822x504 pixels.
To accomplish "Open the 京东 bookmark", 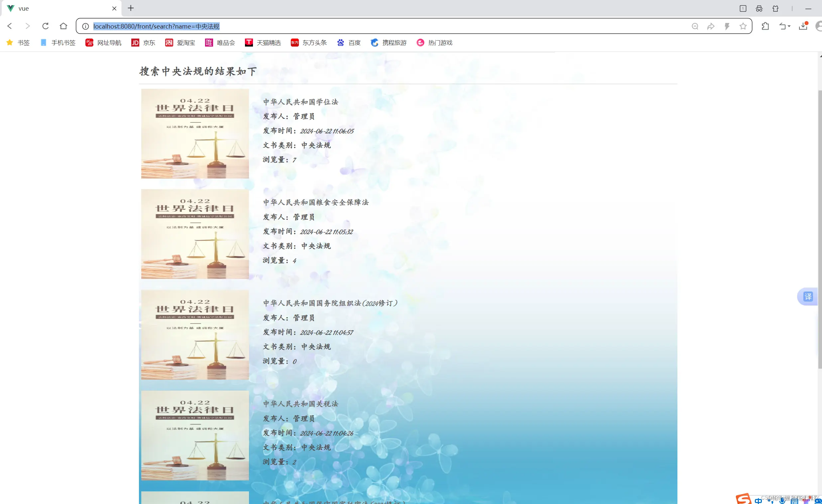I will click(x=144, y=43).
